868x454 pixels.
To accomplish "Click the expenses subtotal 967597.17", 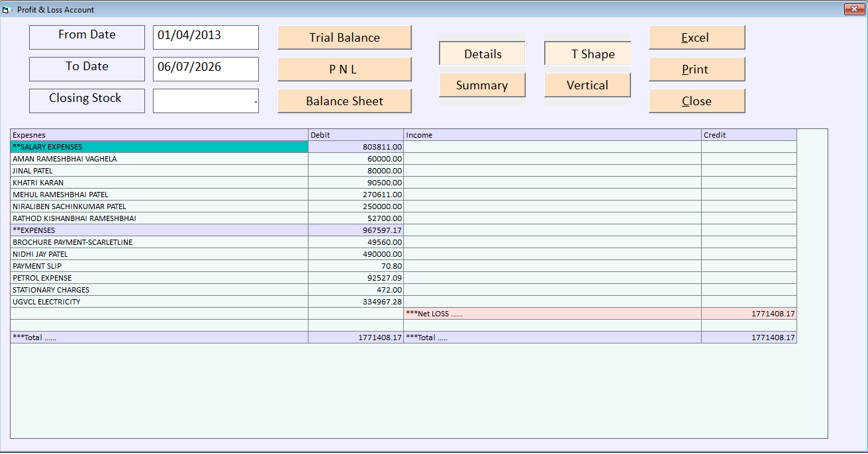I will pyautogui.click(x=356, y=230).
